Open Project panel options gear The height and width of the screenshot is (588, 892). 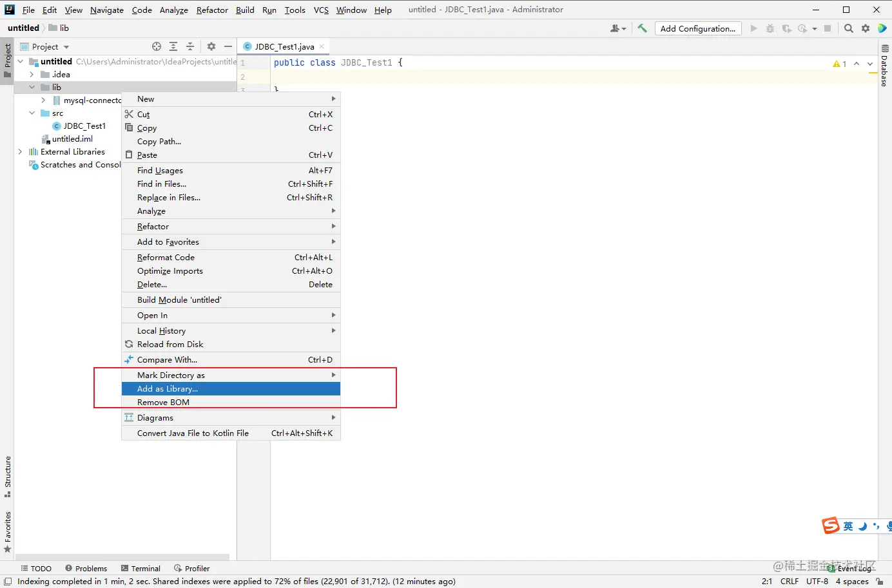click(x=211, y=46)
